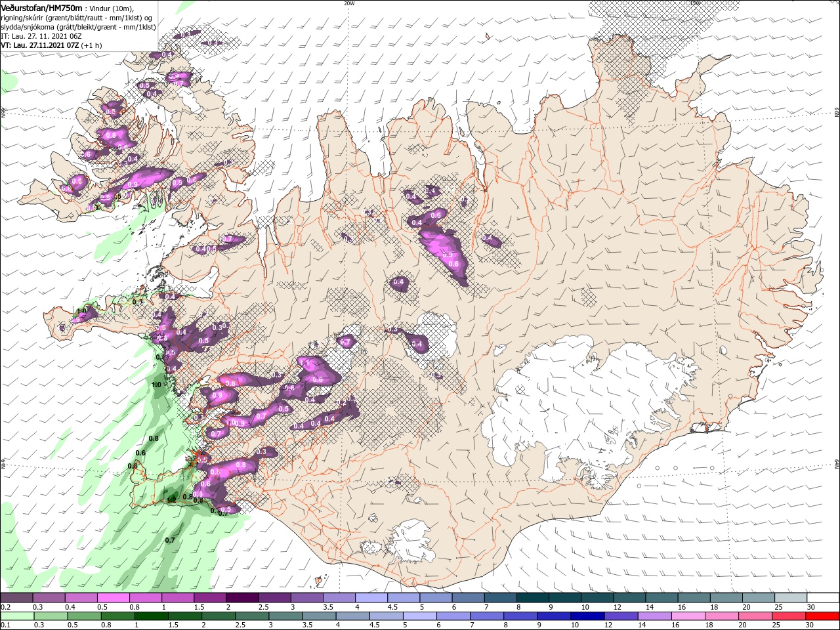840x630 pixels.
Task: Click the 0.1 label on the rain scale
Action: coord(6,625)
